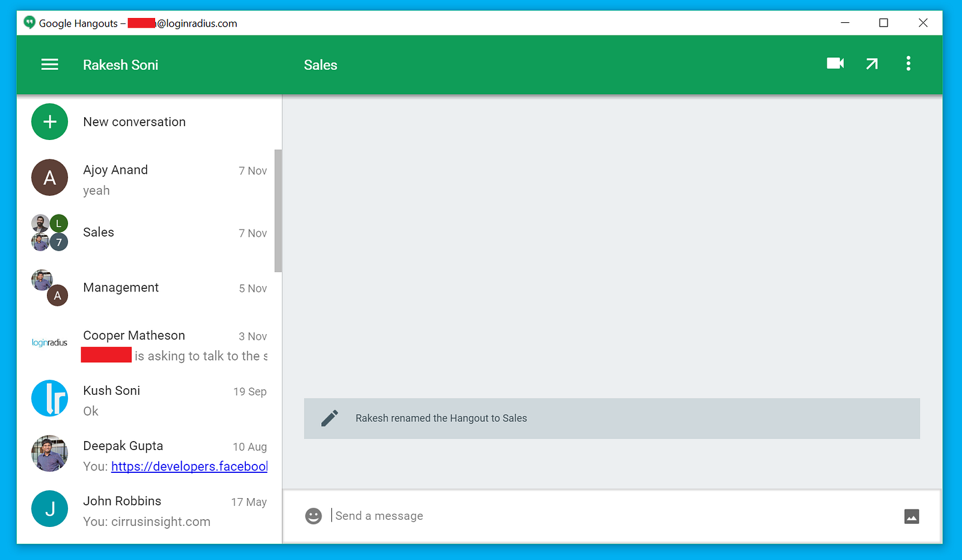Click the 'You: cirrusinsight.com' preview
Viewport: 962px width, 560px height.
click(x=147, y=522)
